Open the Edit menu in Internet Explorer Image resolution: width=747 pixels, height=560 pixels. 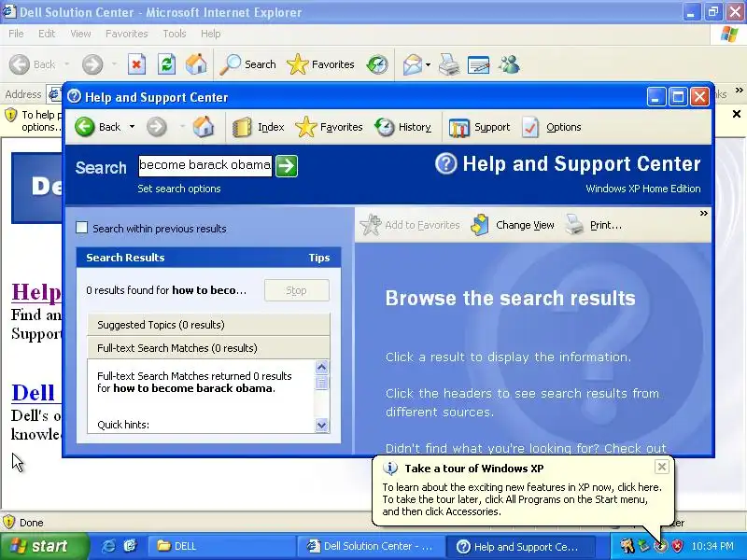[47, 34]
